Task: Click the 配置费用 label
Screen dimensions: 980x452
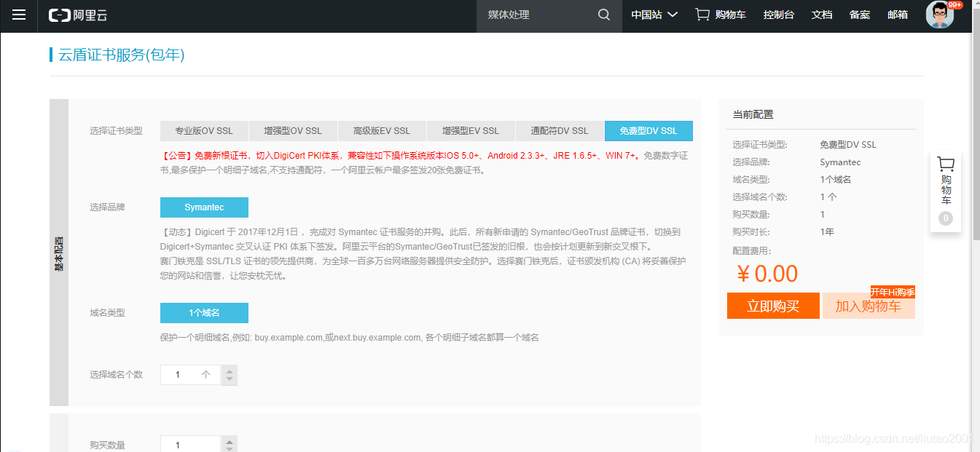Action: coord(751,251)
